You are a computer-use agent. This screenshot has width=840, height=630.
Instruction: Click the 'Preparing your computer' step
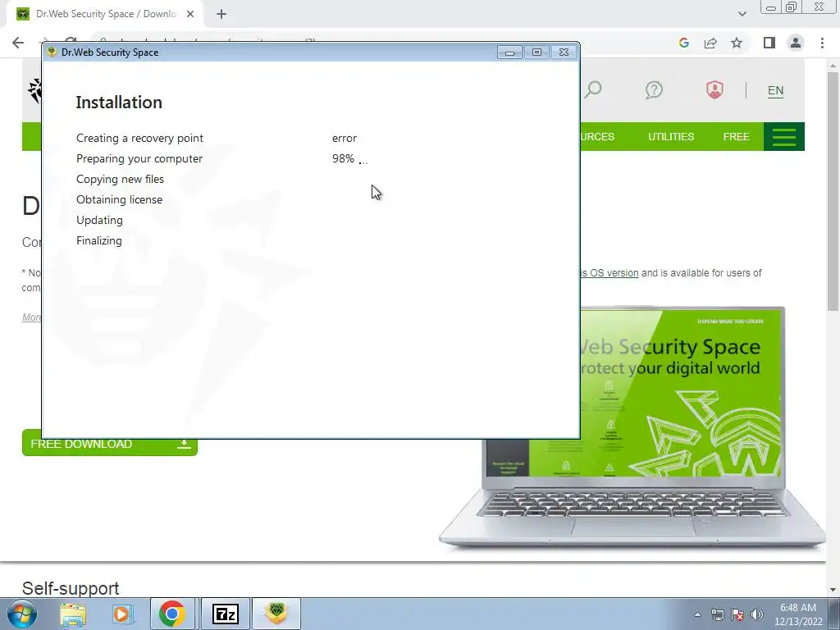click(x=139, y=158)
